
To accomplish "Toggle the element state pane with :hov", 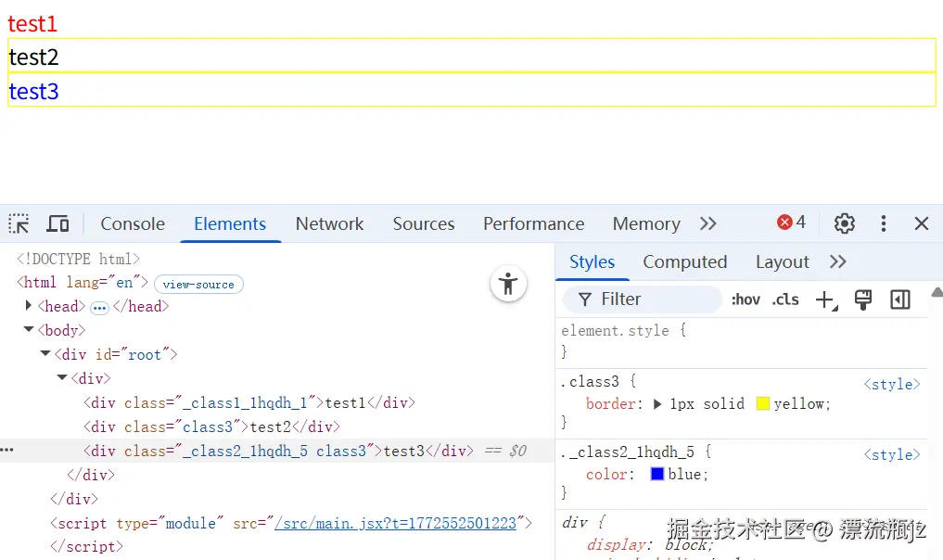I will coord(747,299).
